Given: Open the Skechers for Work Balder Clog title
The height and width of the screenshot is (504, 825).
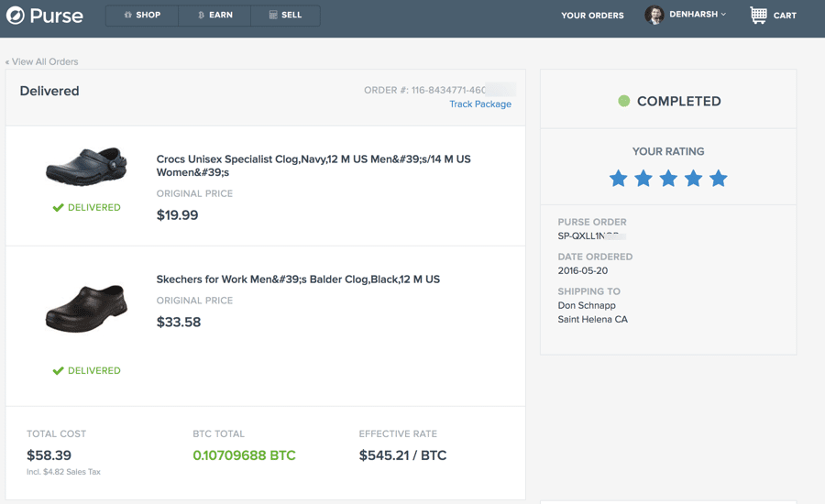Looking at the screenshot, I should point(298,279).
